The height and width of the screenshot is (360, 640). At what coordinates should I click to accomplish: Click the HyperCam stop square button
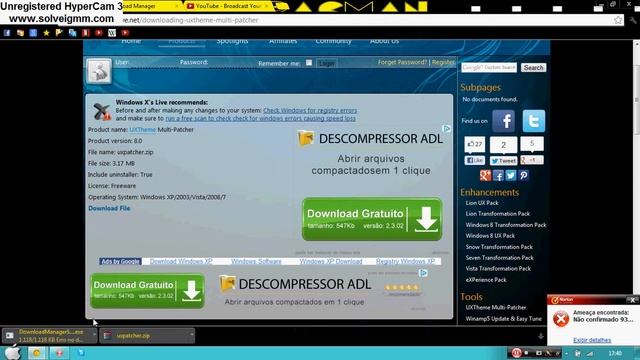tap(527, 353)
